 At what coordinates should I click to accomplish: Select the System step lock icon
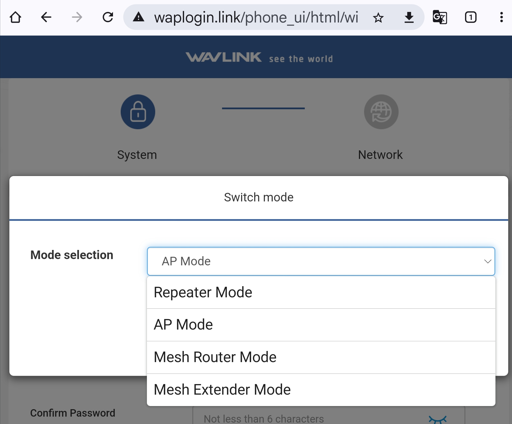pos(138,112)
